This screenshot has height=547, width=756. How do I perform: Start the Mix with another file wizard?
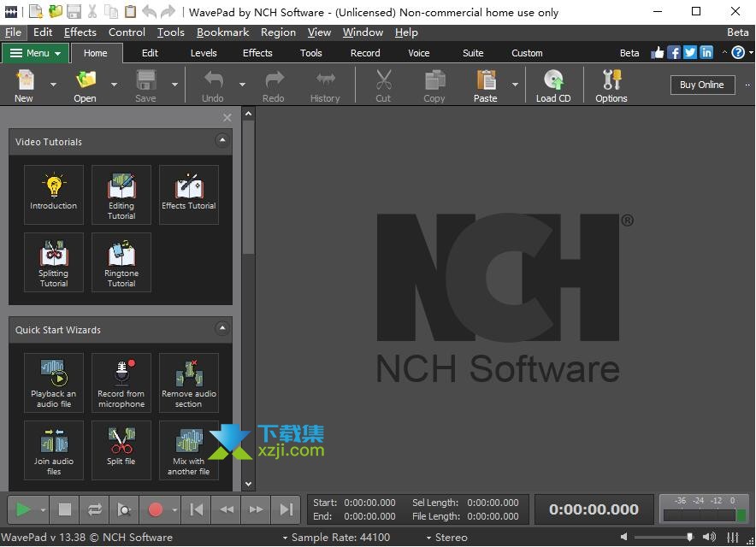pos(188,450)
